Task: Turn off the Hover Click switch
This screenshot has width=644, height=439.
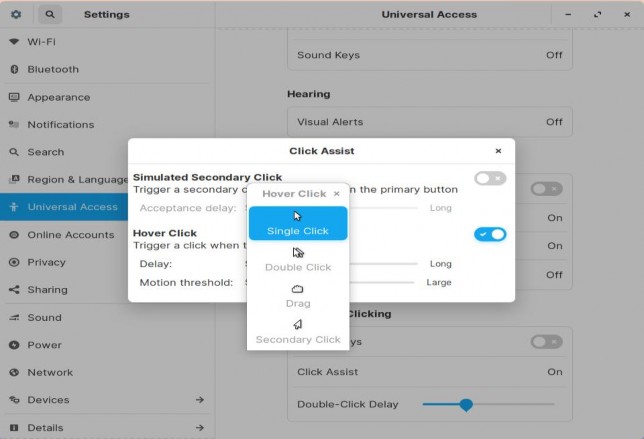Action: (x=490, y=234)
